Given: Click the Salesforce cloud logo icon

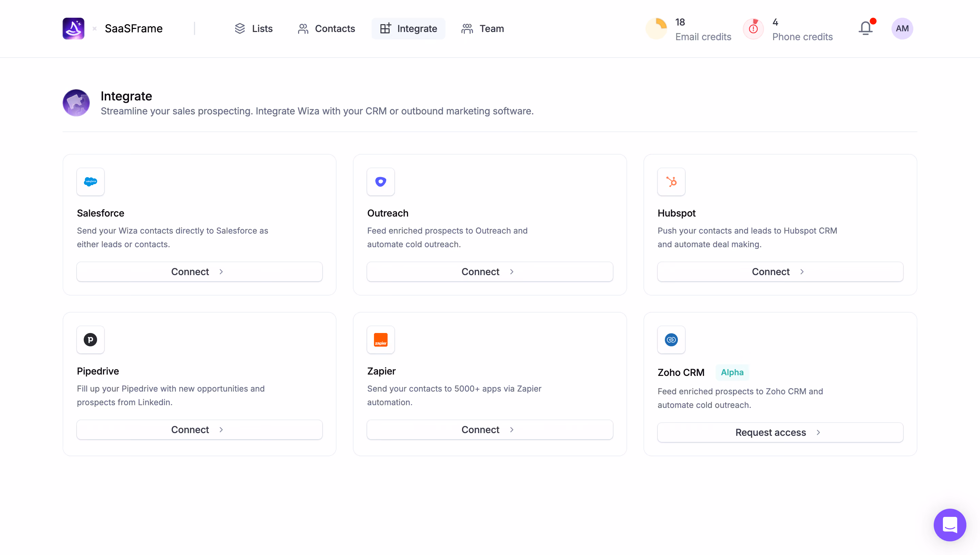Looking at the screenshot, I should coord(91,182).
